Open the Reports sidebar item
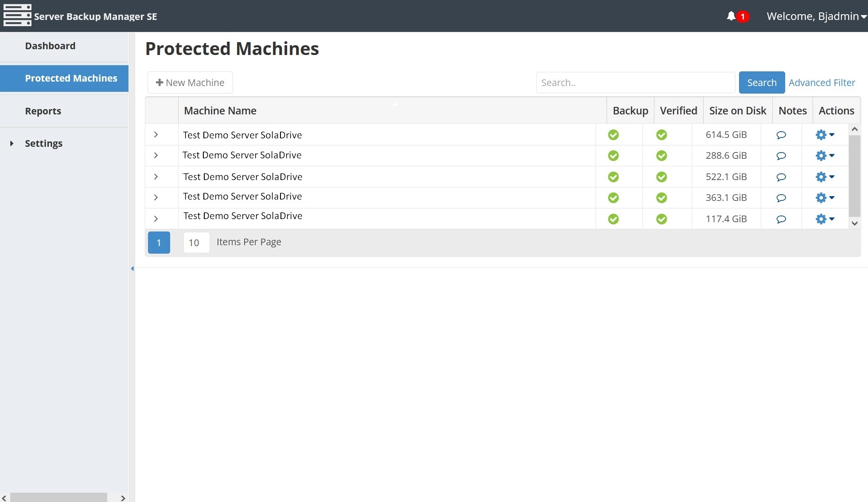This screenshot has width=868, height=502. [x=43, y=111]
